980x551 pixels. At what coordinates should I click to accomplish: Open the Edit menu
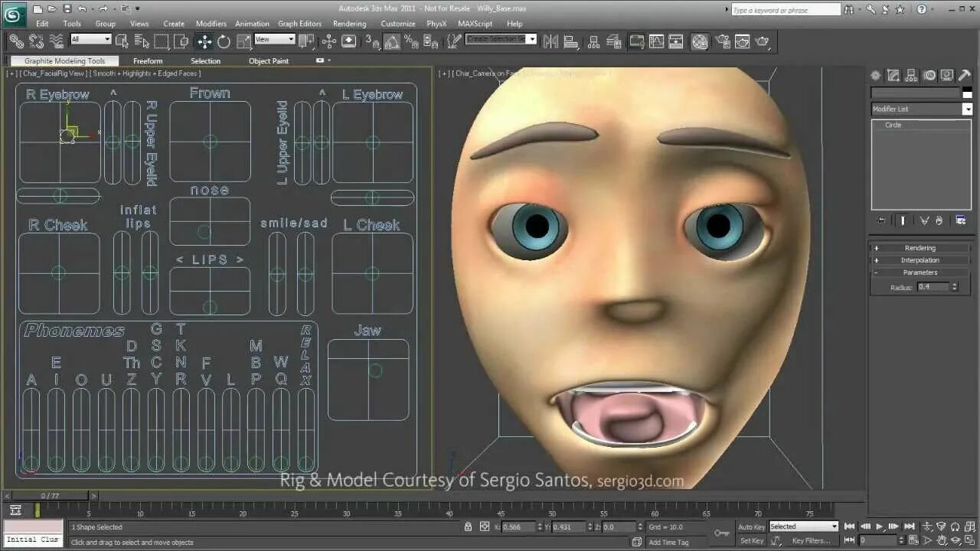(x=42, y=24)
